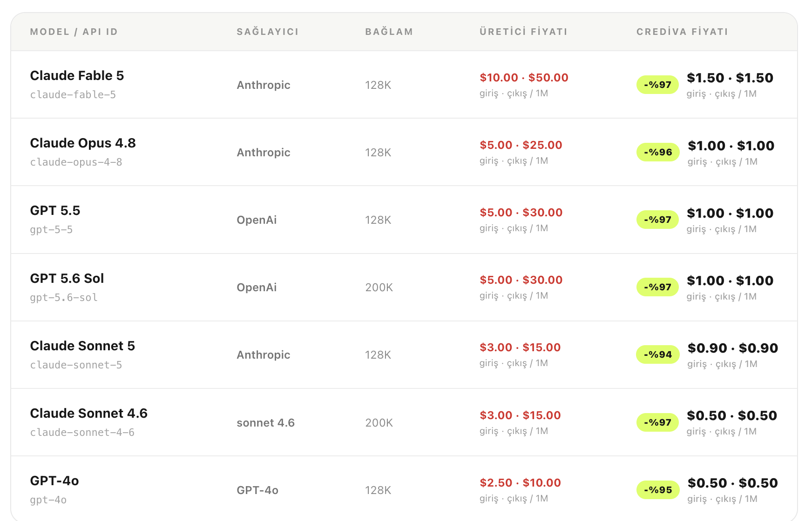This screenshot has width=812, height=521.
Task: Click the CREDİVA FİYATI column header
Action: [x=682, y=32]
